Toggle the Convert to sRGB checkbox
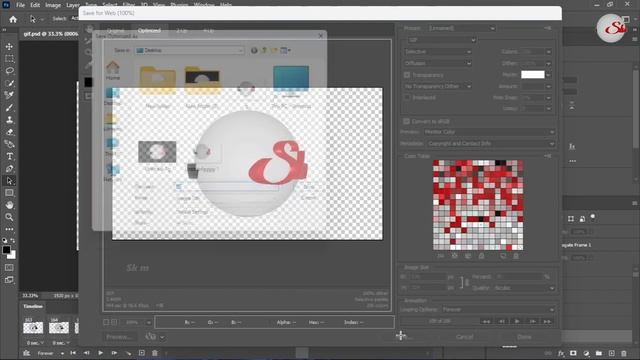Viewport: 640px width, 360px height. [407, 121]
